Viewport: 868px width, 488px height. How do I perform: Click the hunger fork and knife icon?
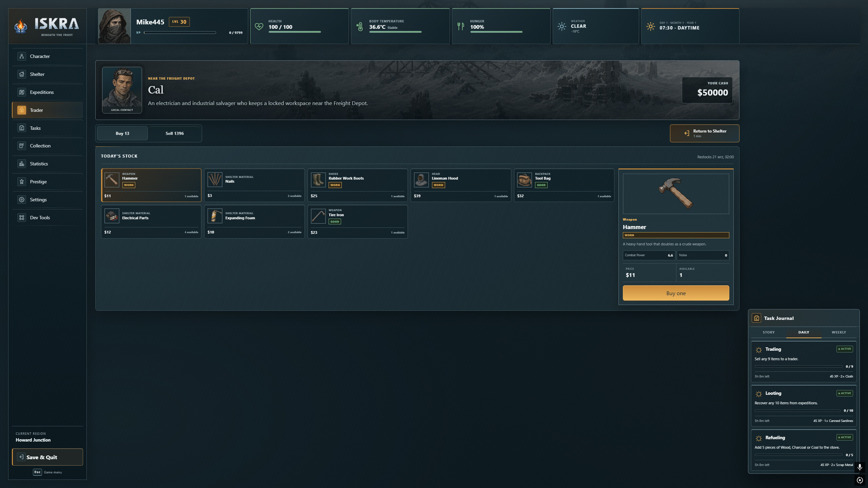pos(461,26)
